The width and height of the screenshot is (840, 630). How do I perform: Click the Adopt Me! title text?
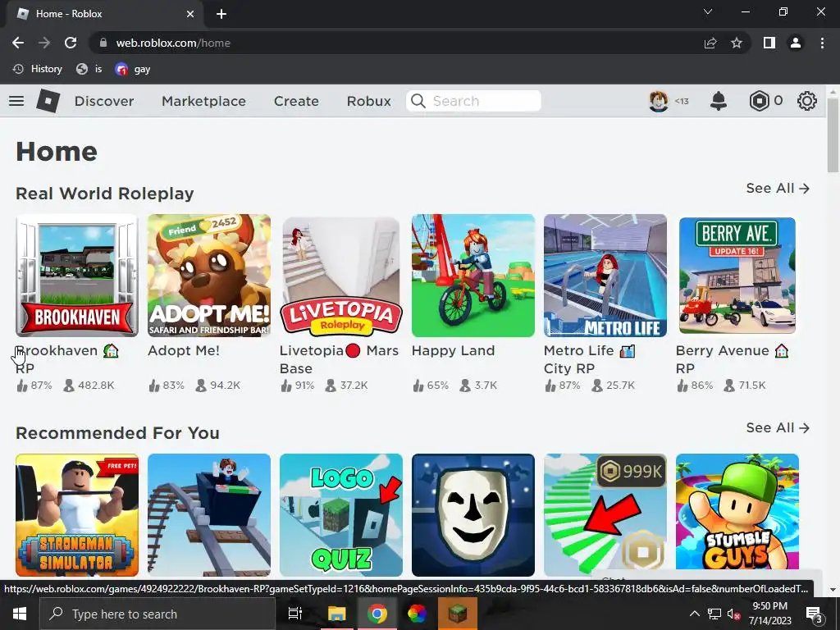(184, 351)
